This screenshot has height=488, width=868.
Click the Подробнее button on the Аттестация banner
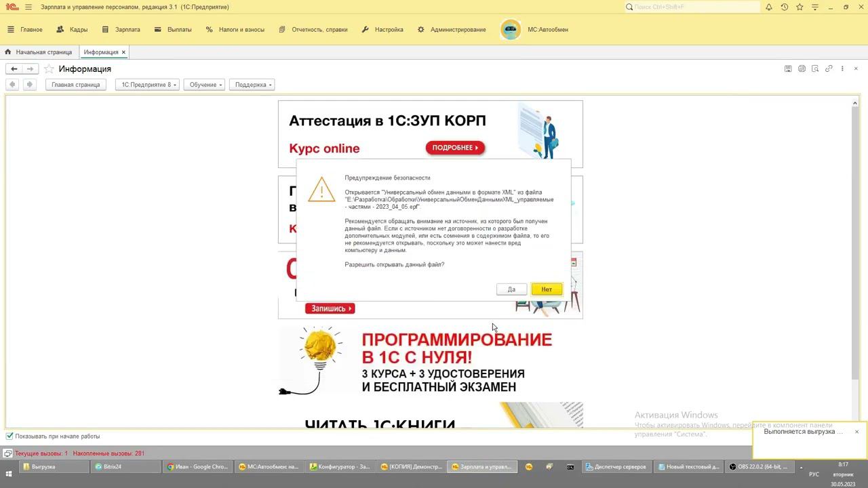click(x=455, y=148)
